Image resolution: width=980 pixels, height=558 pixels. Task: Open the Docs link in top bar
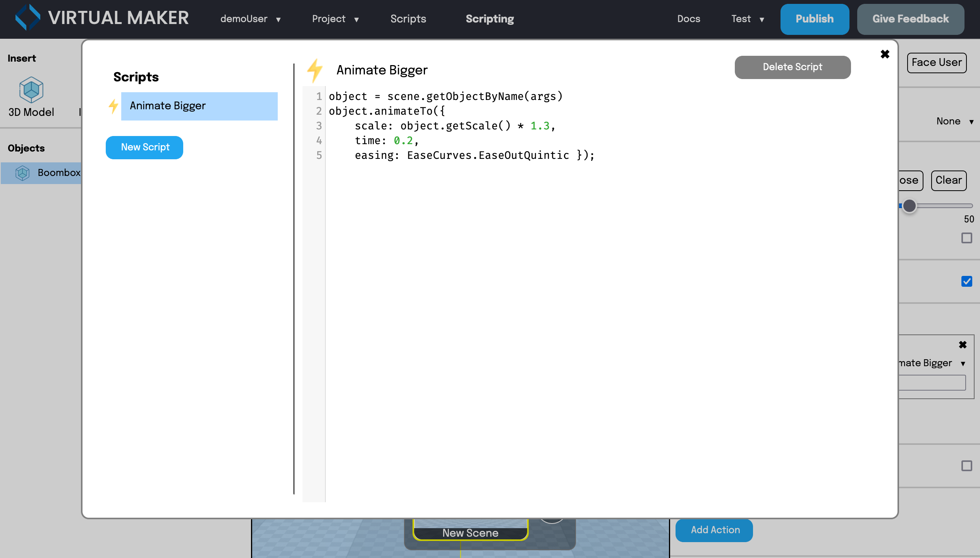(x=688, y=19)
